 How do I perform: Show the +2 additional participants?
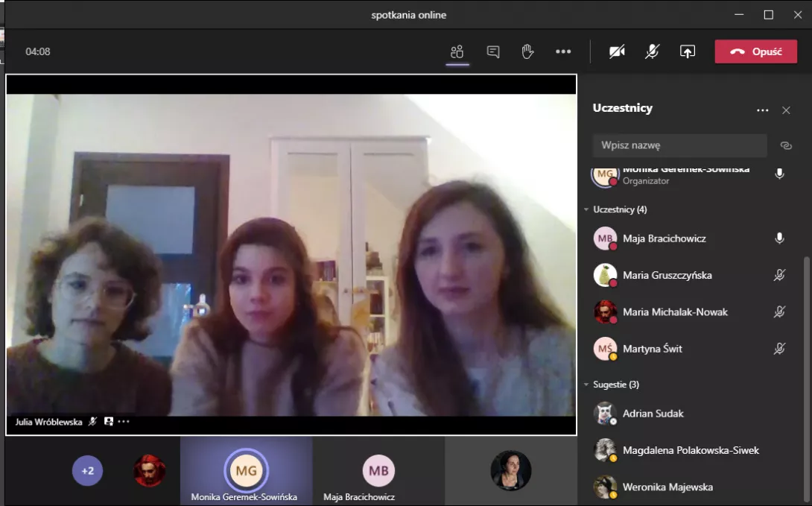tap(88, 470)
